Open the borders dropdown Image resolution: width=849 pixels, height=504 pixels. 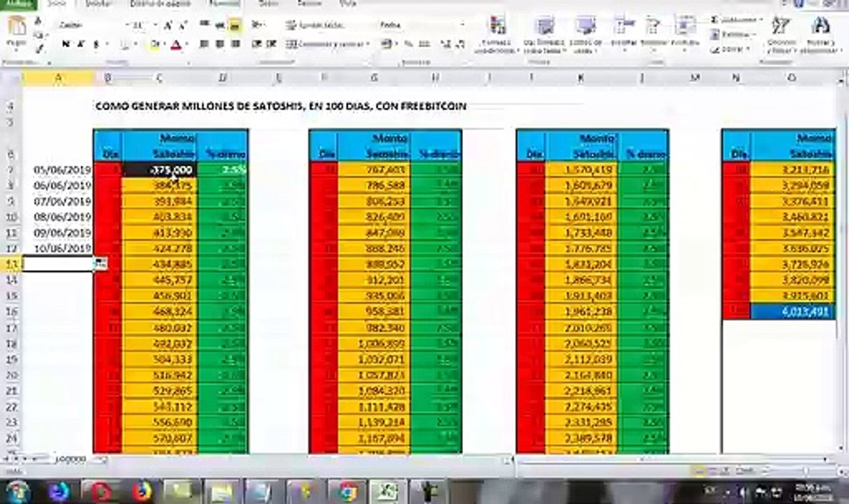(137, 44)
